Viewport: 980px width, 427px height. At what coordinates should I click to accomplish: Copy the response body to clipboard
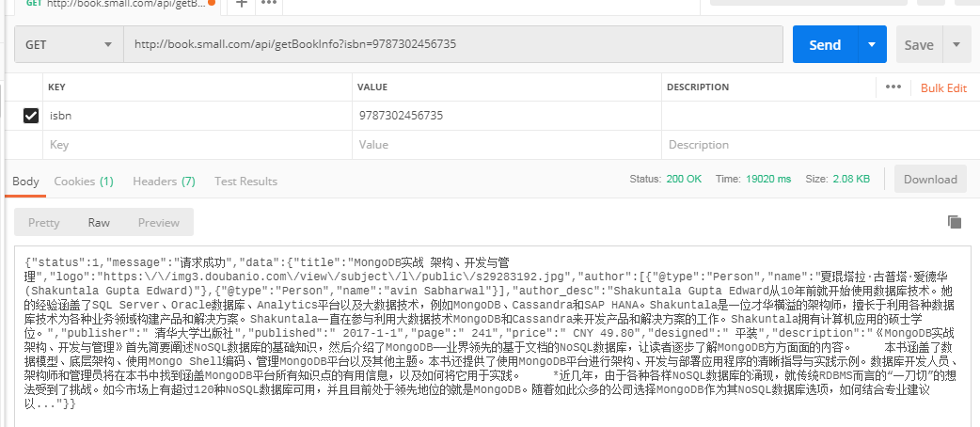point(954,221)
